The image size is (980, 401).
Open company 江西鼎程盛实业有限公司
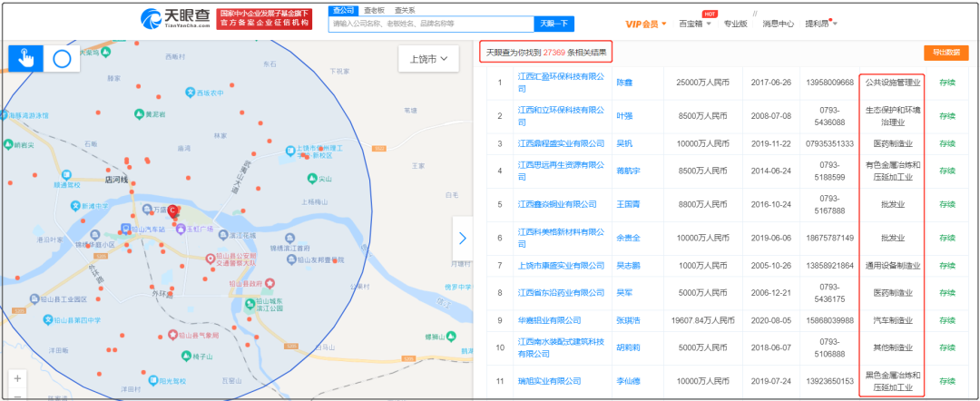pos(562,143)
